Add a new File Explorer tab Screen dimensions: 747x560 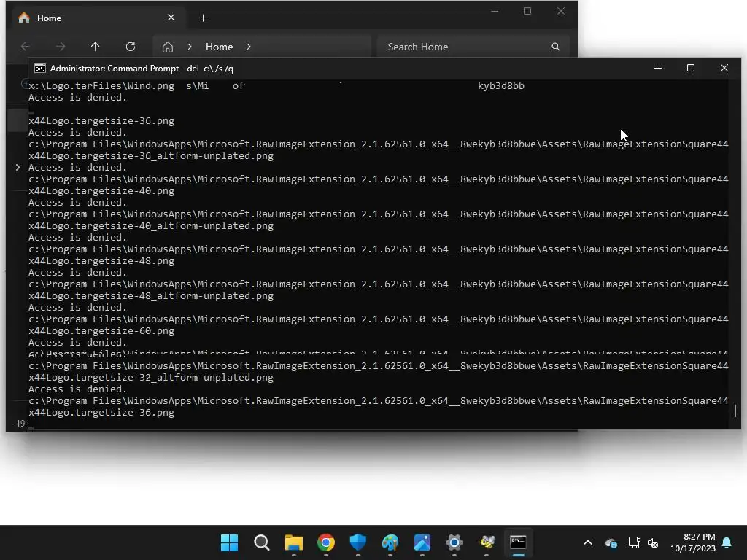click(203, 18)
